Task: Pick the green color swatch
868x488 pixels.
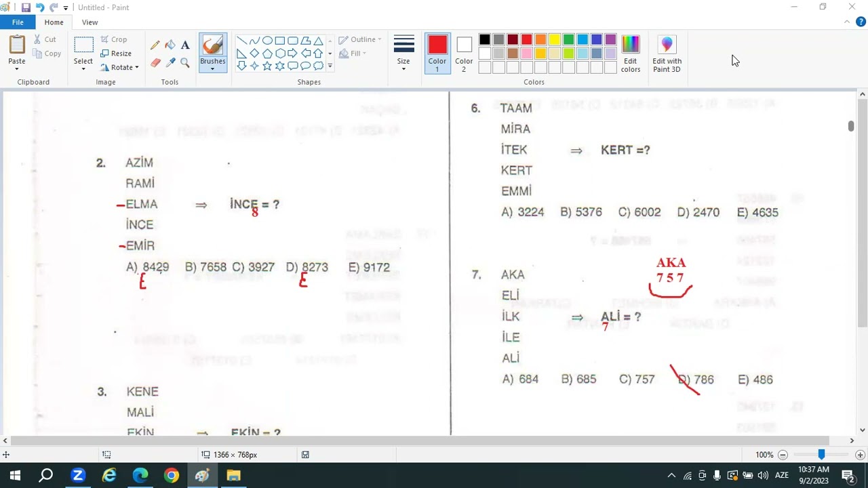Action: point(568,40)
